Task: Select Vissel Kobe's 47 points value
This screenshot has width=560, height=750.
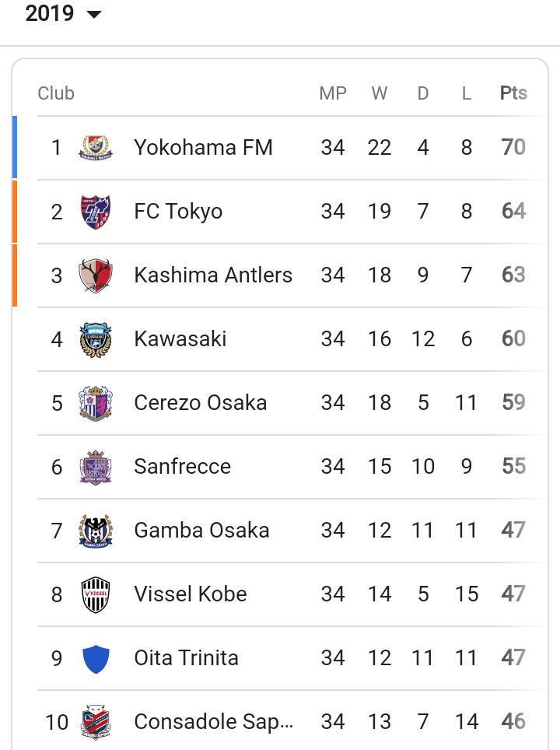Action: coord(513,594)
